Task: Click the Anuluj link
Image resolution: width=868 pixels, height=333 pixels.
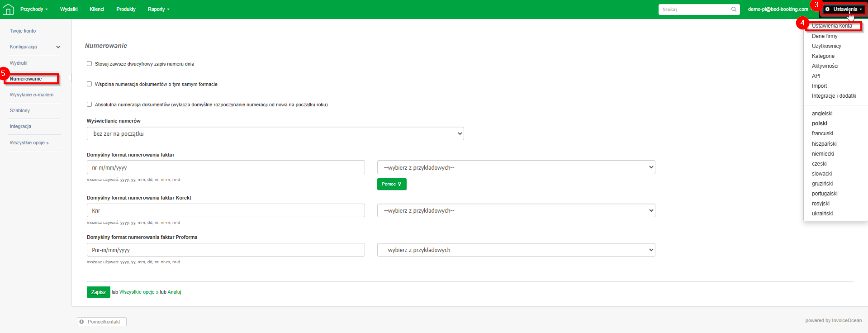Action: [174, 292]
